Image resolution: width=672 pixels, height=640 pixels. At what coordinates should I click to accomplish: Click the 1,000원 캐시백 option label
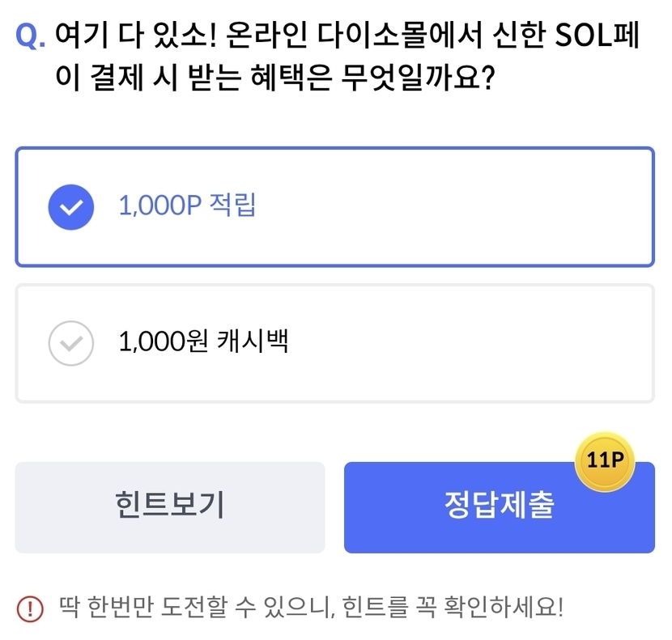203,341
